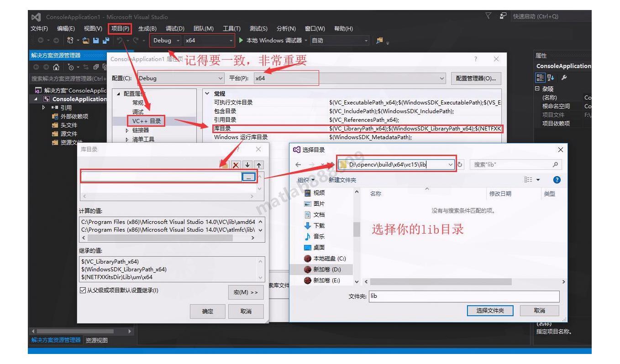The image size is (620, 364).
Task: Click the Save All toolbar icon
Action: 106,41
